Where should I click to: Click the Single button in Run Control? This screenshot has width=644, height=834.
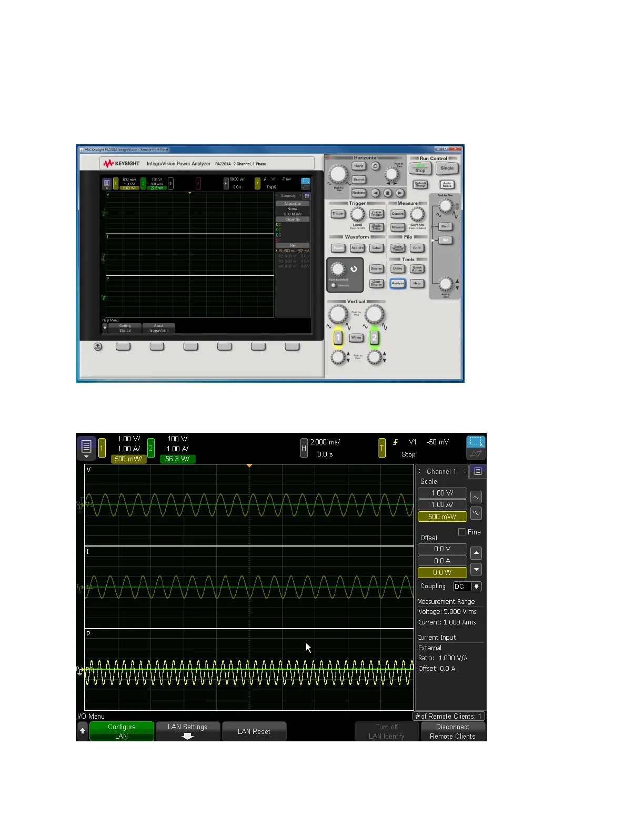(447, 168)
